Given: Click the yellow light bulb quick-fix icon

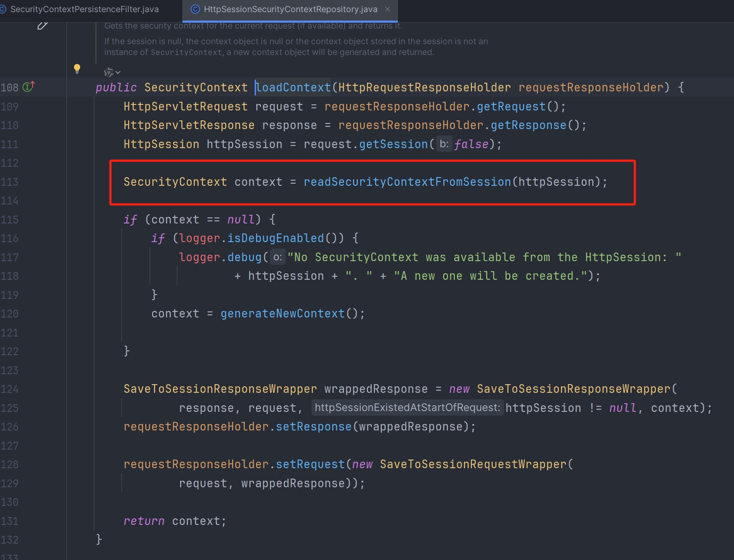Looking at the screenshot, I should click(77, 68).
